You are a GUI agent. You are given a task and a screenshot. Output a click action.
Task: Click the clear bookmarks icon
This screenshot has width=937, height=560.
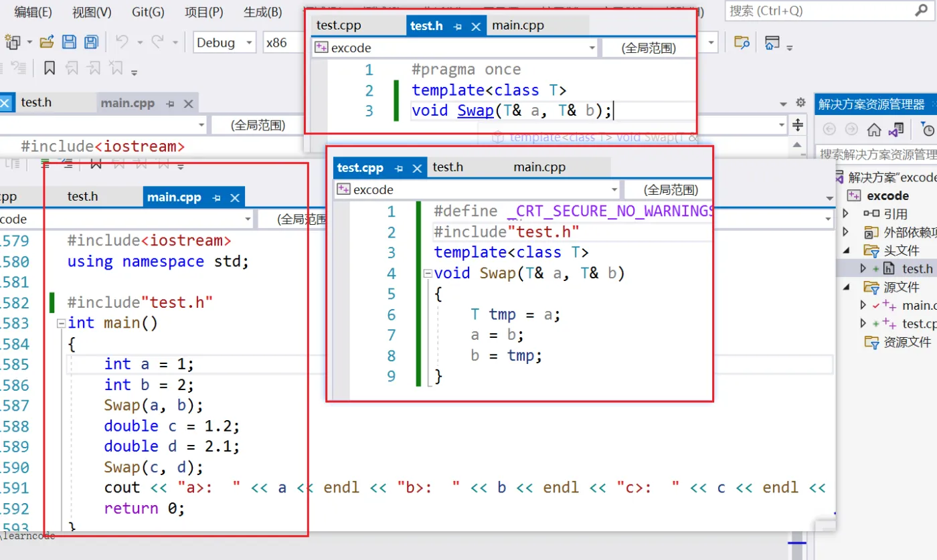116,68
